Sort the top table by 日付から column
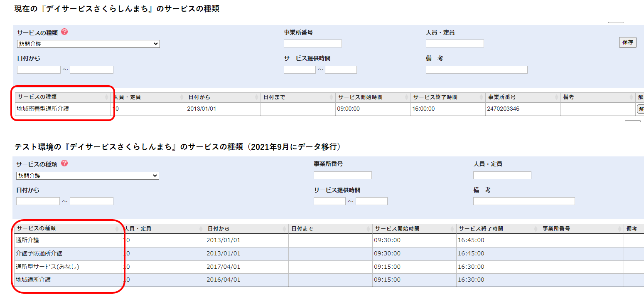 (x=223, y=97)
